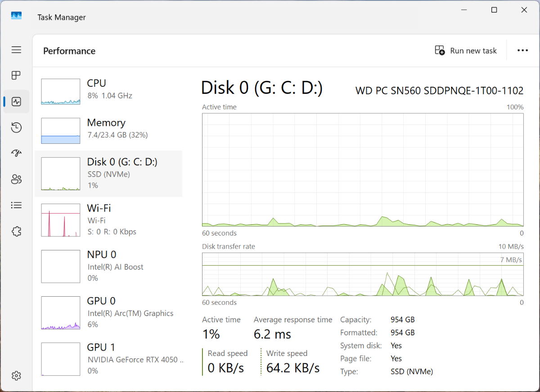Open the hamburger navigation menu
Image resolution: width=540 pixels, height=392 pixels.
tap(16, 50)
